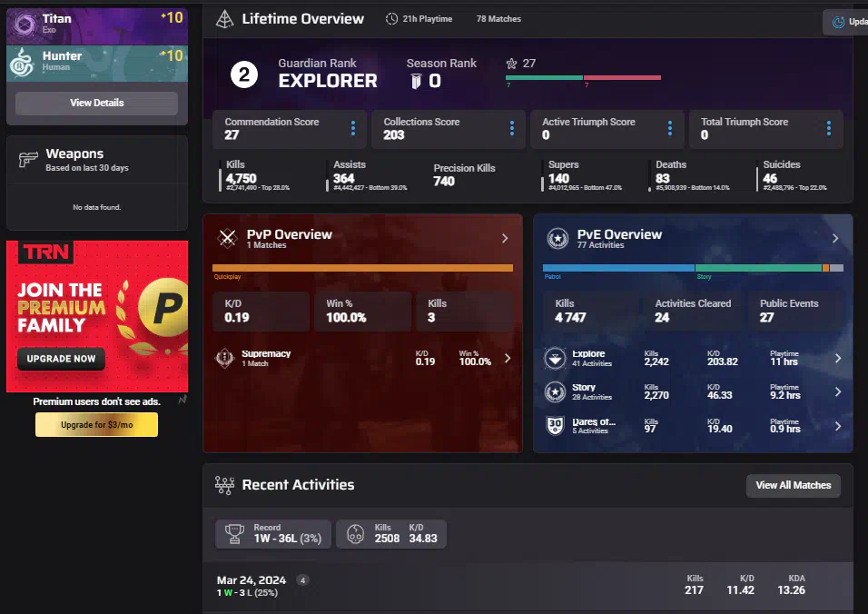Click the Explore activity icon
The image size is (868, 614).
click(x=555, y=358)
